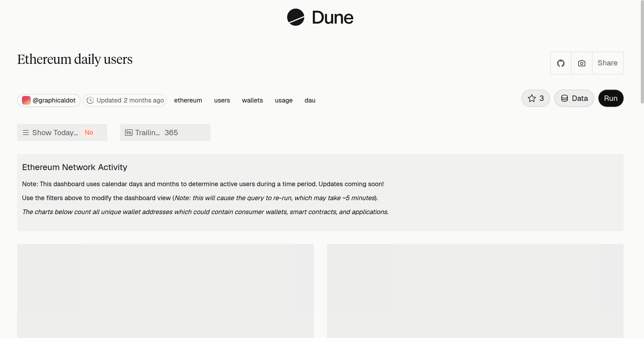This screenshot has height=338, width=644.
Task: Select the users tag
Action: pyautogui.click(x=222, y=100)
